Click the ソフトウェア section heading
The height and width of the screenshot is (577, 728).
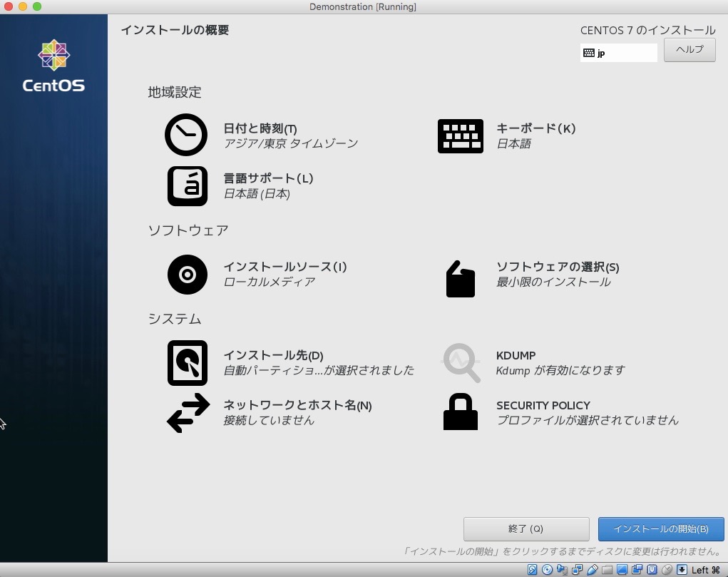coord(188,230)
